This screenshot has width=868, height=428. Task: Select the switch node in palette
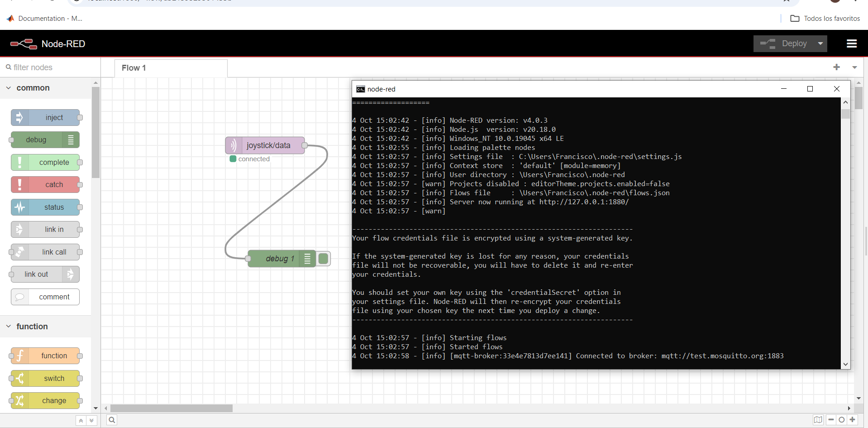(45, 378)
